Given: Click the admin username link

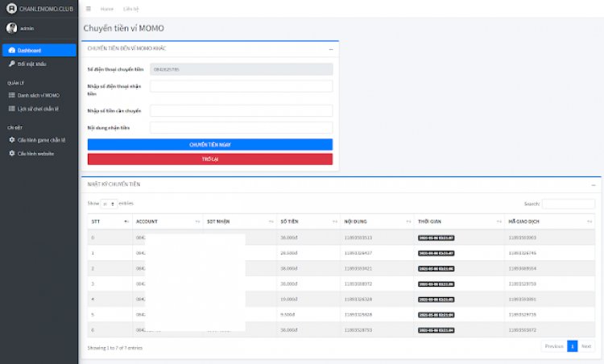Looking at the screenshot, I should coord(27,28).
